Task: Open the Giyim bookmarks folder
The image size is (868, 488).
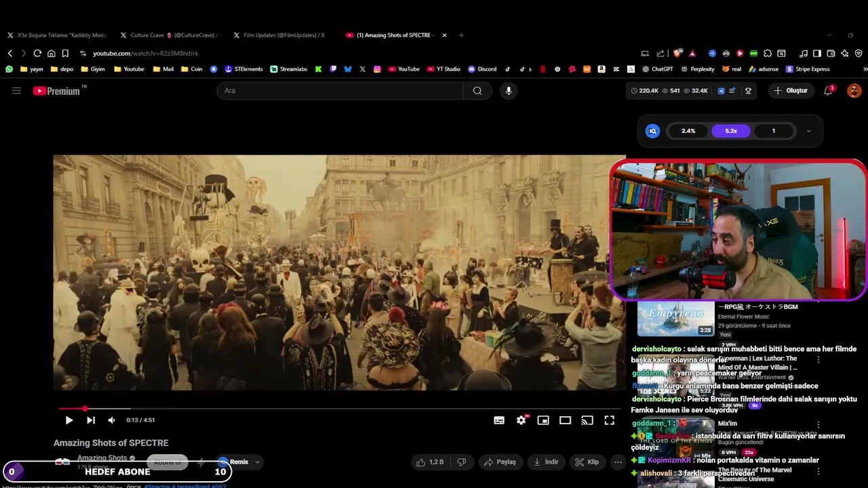Action: click(x=93, y=69)
